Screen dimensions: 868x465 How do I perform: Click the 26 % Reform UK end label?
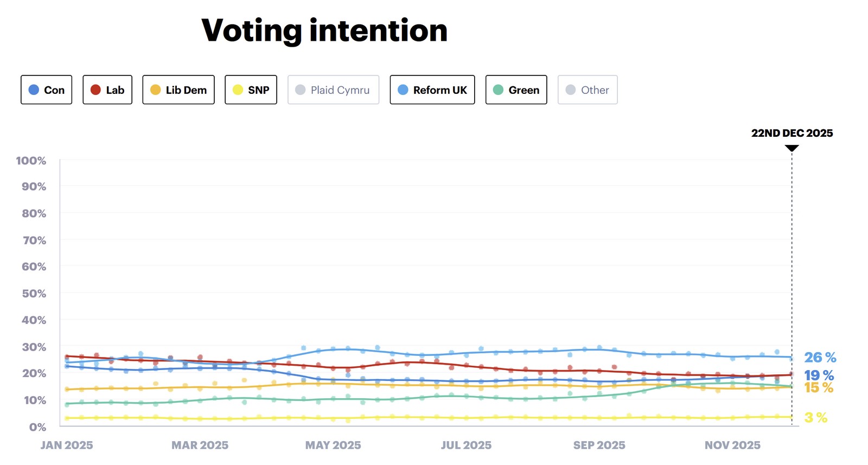click(x=820, y=358)
